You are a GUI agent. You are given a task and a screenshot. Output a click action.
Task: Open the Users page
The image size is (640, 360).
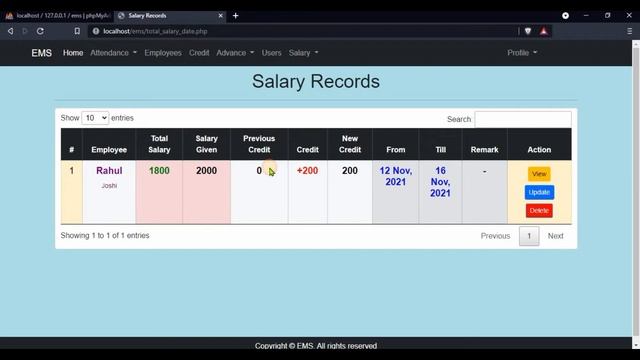click(x=271, y=53)
